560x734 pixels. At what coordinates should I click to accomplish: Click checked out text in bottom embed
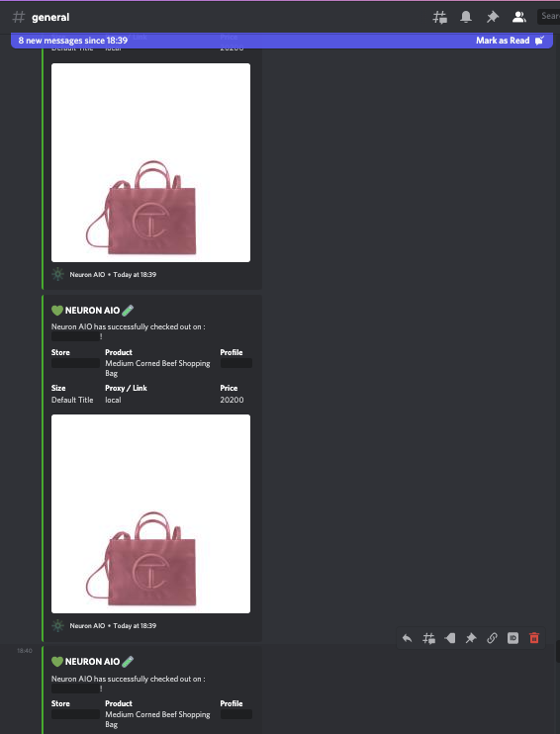coord(129,679)
